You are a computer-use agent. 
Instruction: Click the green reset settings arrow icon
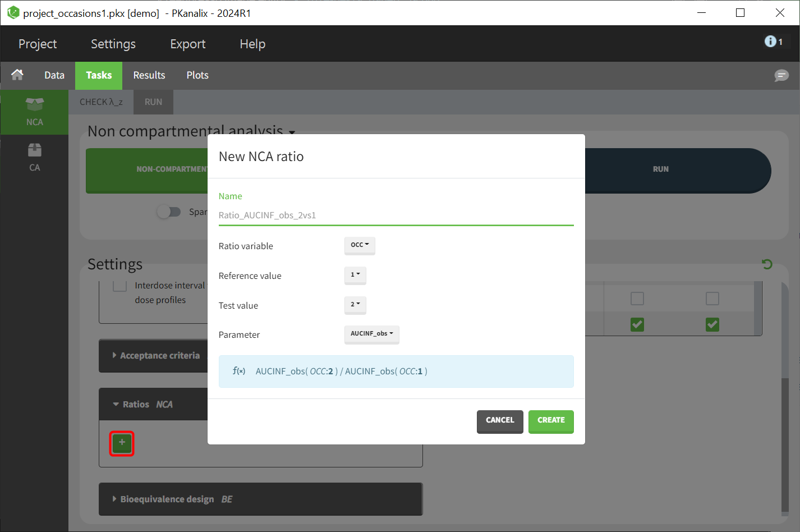point(767,264)
